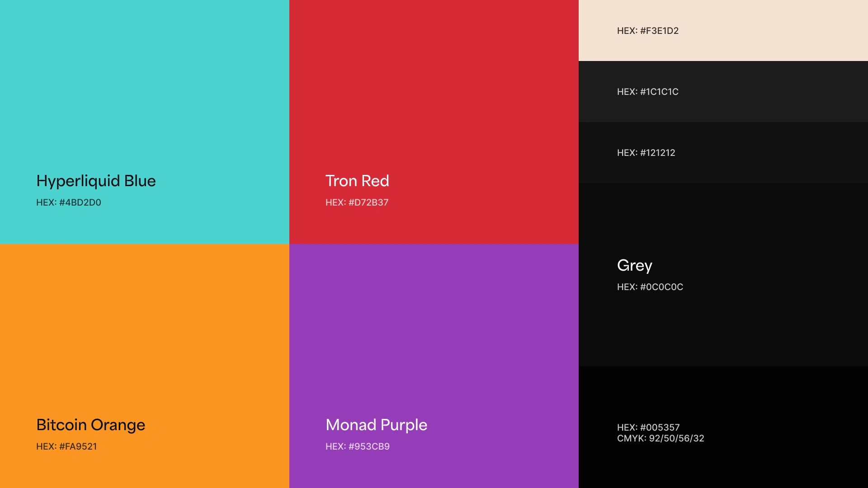Click the HEX: #005357 label
Viewport: 868px width, 488px height.
click(648, 427)
